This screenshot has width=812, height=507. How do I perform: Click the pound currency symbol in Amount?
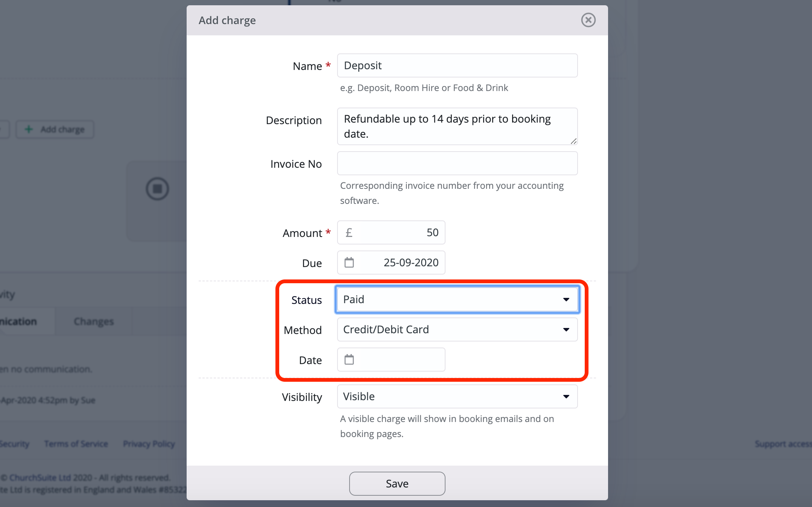pos(349,232)
